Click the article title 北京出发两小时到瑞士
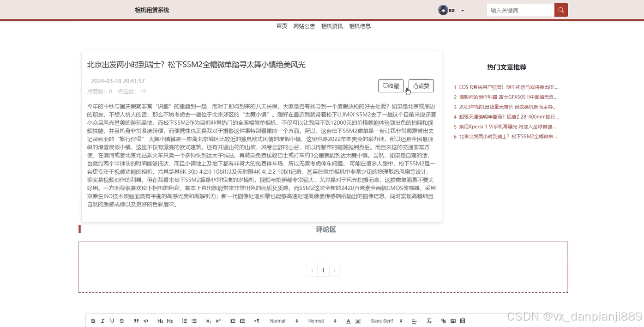The image size is (644, 327). tap(196, 65)
